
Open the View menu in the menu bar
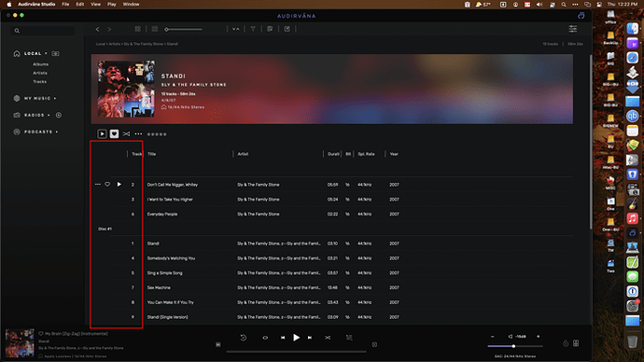[96, 4]
